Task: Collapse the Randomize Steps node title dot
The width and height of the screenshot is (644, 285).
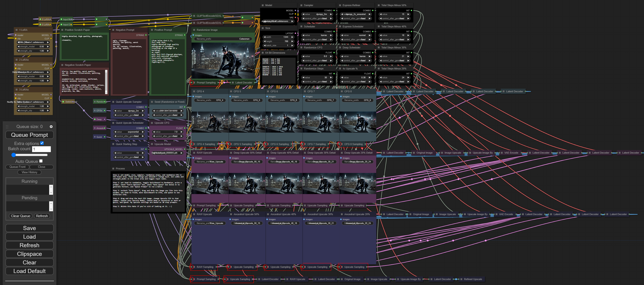Action: (301, 69)
